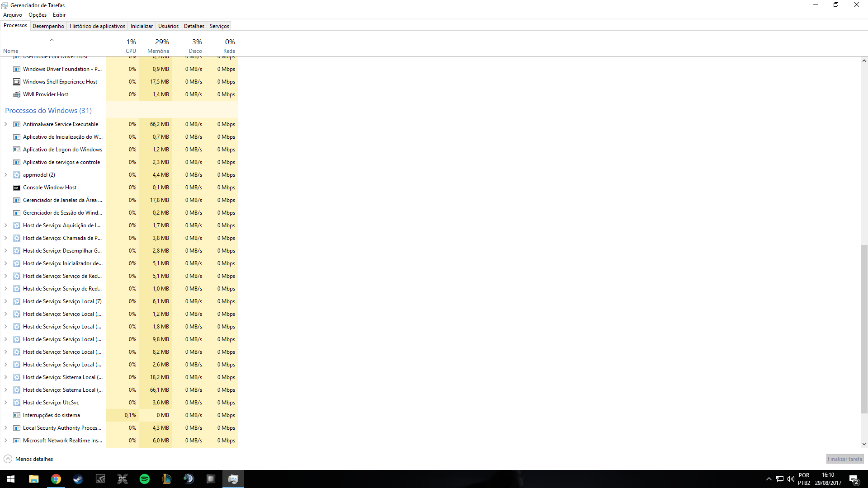This screenshot has width=868, height=488.
Task: Open the Exibir menu
Action: (59, 15)
